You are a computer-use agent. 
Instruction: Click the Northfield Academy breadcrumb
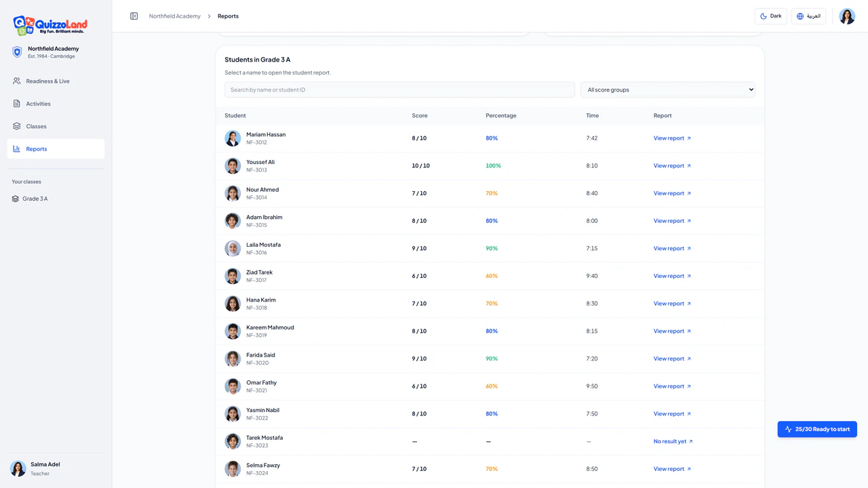[175, 16]
